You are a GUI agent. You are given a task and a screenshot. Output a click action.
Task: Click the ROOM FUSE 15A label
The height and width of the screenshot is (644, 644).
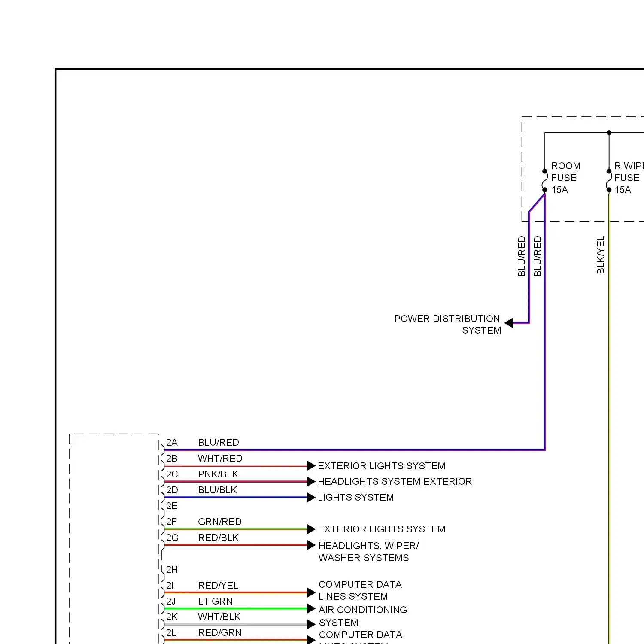[x=566, y=178]
